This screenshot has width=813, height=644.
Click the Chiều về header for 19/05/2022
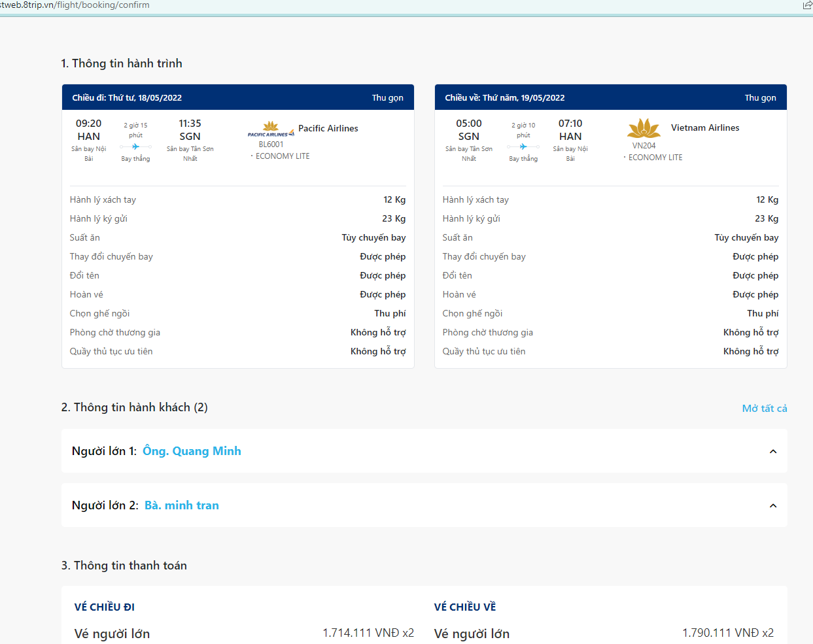[x=504, y=97]
